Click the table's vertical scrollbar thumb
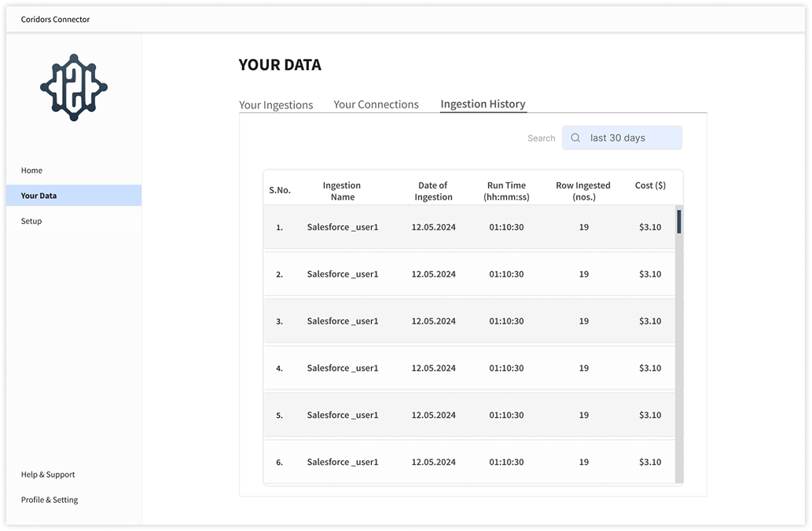The height and width of the screenshot is (531, 812). (x=679, y=222)
